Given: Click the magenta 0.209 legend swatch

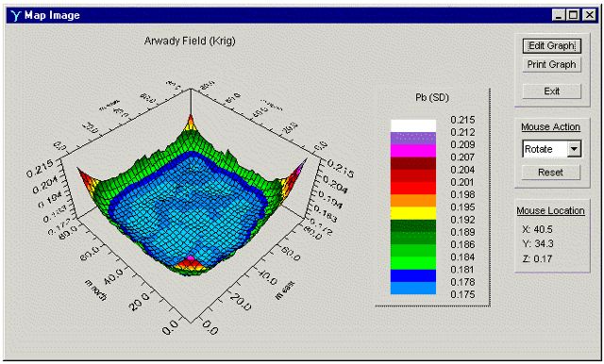Looking at the screenshot, I should pos(413,151).
